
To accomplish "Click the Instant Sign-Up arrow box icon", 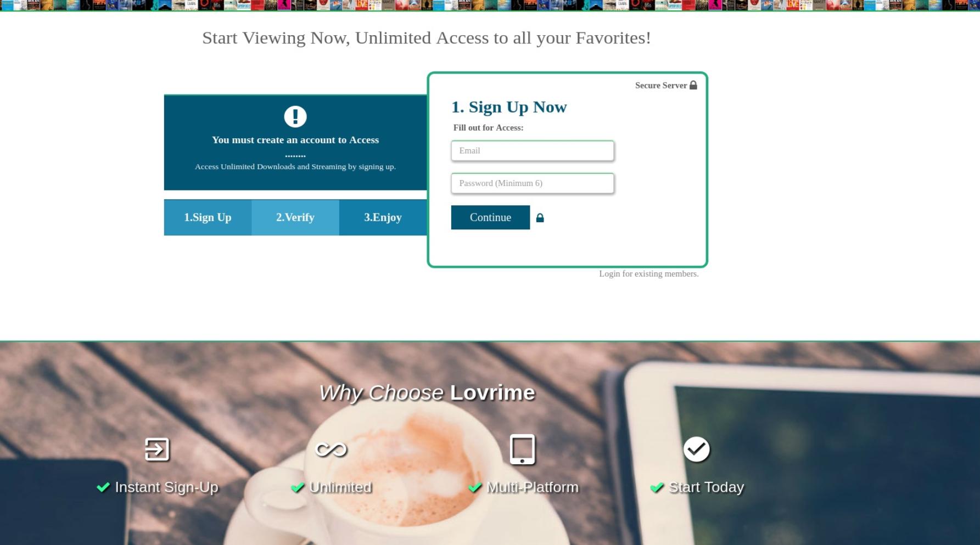I will [x=157, y=450].
